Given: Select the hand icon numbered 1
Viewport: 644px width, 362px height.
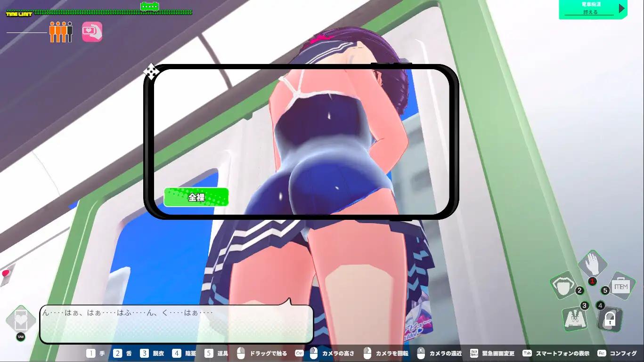Looking at the screenshot, I should click(592, 265).
